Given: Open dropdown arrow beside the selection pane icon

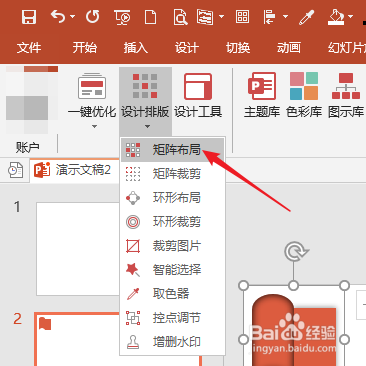Looking at the screenshot, I should (x=221, y=16).
